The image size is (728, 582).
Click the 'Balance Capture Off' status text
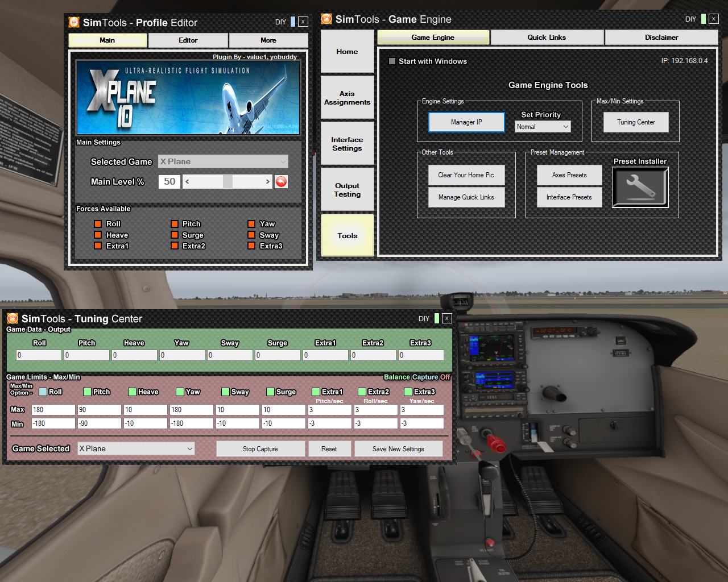coord(417,377)
